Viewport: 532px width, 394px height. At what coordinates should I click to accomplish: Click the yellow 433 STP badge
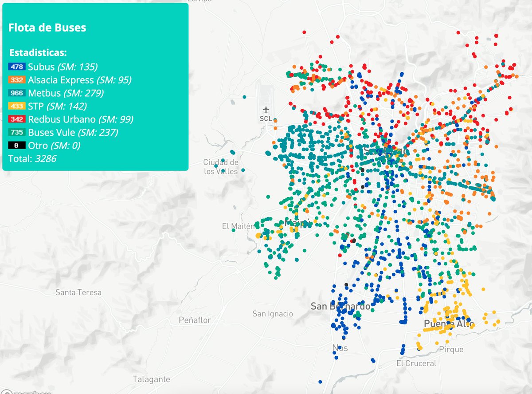17,106
